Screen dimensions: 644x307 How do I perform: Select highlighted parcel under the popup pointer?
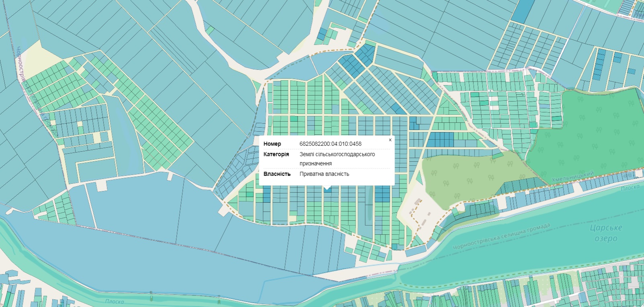point(327,190)
